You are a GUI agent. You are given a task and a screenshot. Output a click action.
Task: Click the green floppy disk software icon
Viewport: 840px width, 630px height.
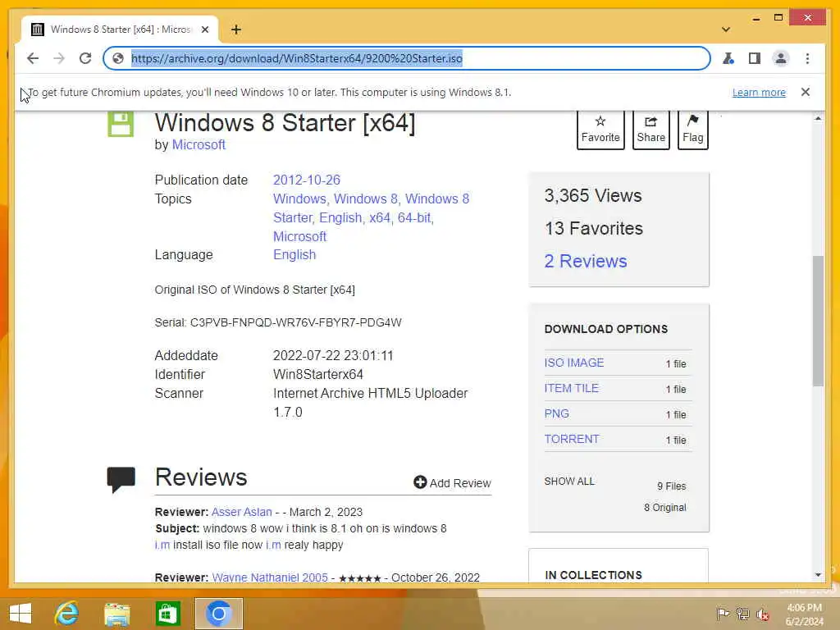[121, 125]
